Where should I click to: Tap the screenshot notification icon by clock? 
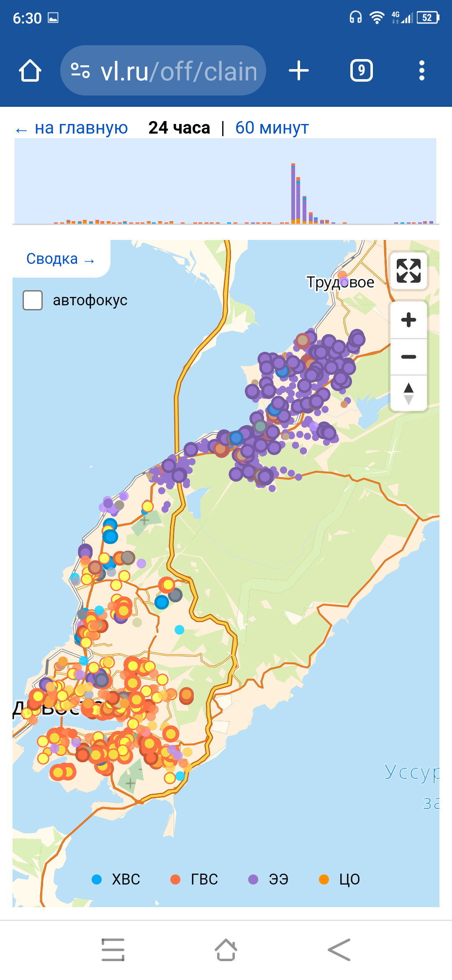(53, 18)
